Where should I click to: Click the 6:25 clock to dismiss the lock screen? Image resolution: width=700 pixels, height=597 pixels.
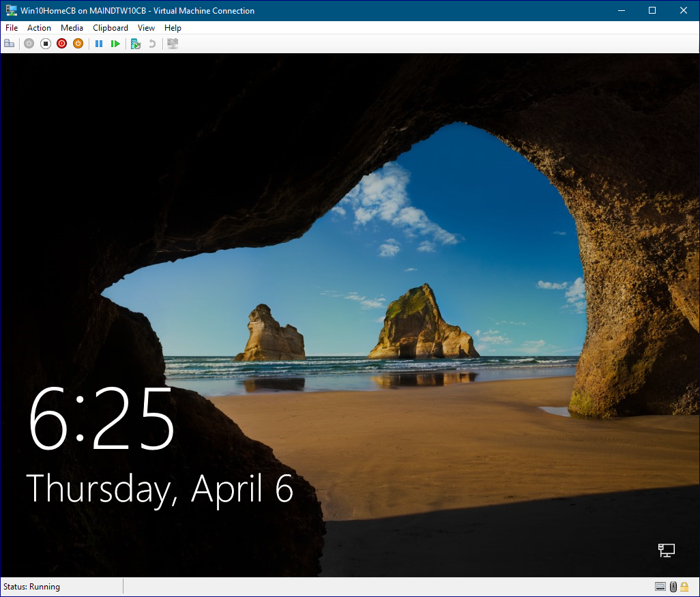[102, 419]
